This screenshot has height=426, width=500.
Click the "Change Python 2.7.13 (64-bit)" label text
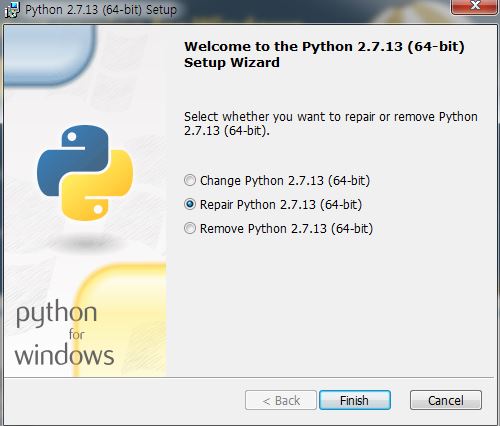click(285, 181)
